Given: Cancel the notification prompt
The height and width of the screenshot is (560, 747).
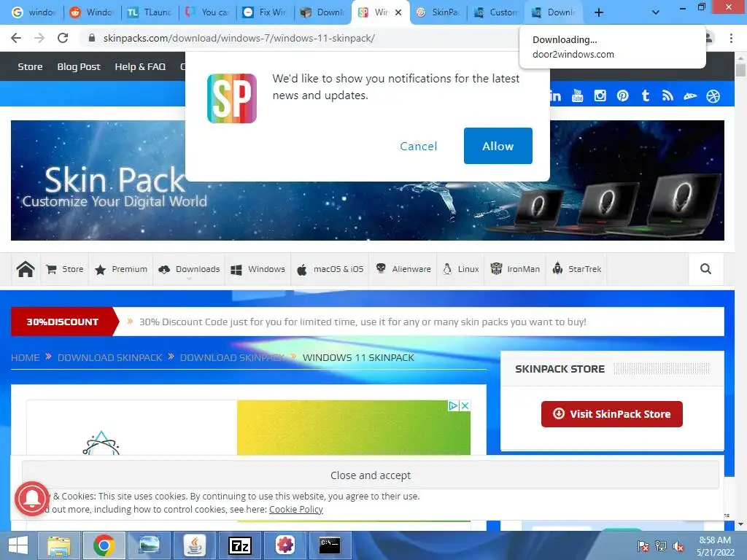Looking at the screenshot, I should 418,146.
